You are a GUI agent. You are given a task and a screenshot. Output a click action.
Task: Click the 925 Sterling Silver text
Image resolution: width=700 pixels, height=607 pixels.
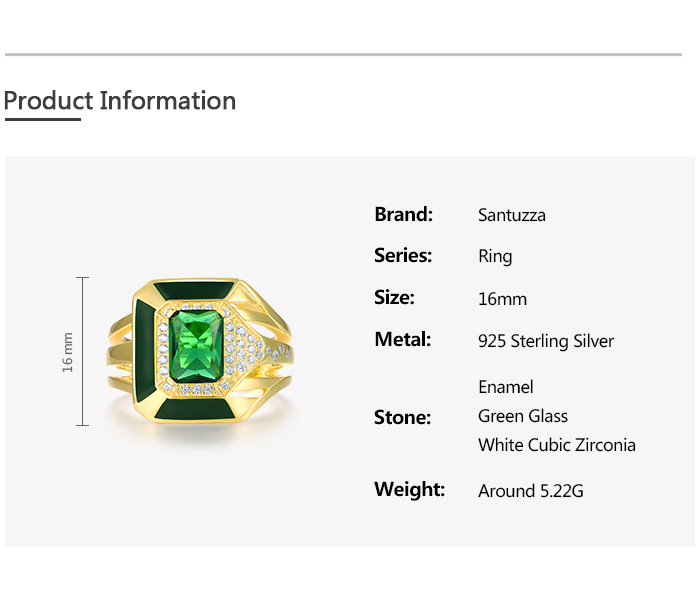(x=546, y=341)
